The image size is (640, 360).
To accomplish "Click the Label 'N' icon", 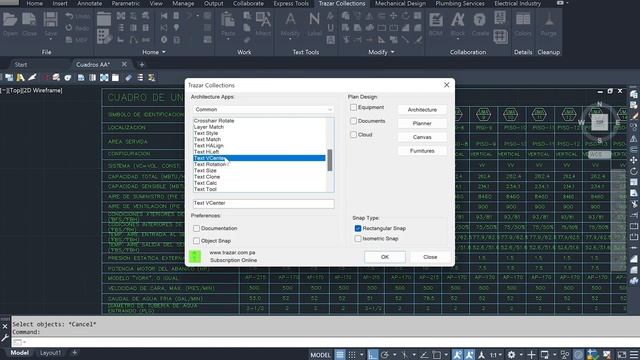I will point(314,19).
